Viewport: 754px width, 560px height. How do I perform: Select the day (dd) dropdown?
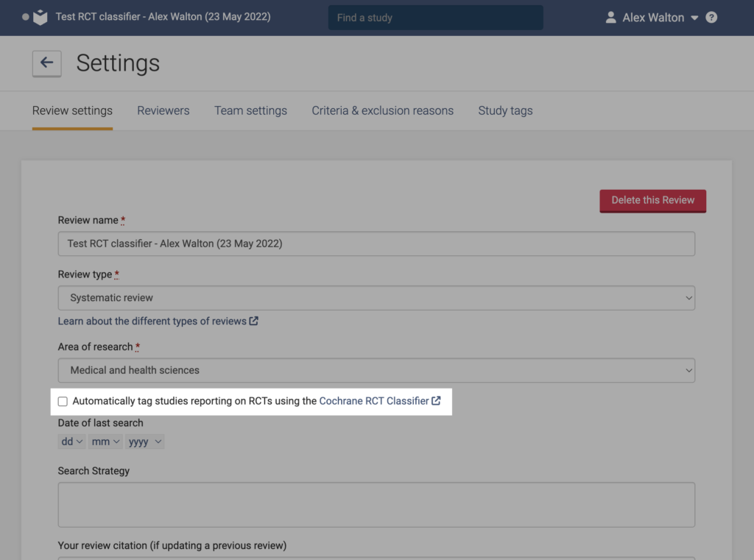click(71, 442)
